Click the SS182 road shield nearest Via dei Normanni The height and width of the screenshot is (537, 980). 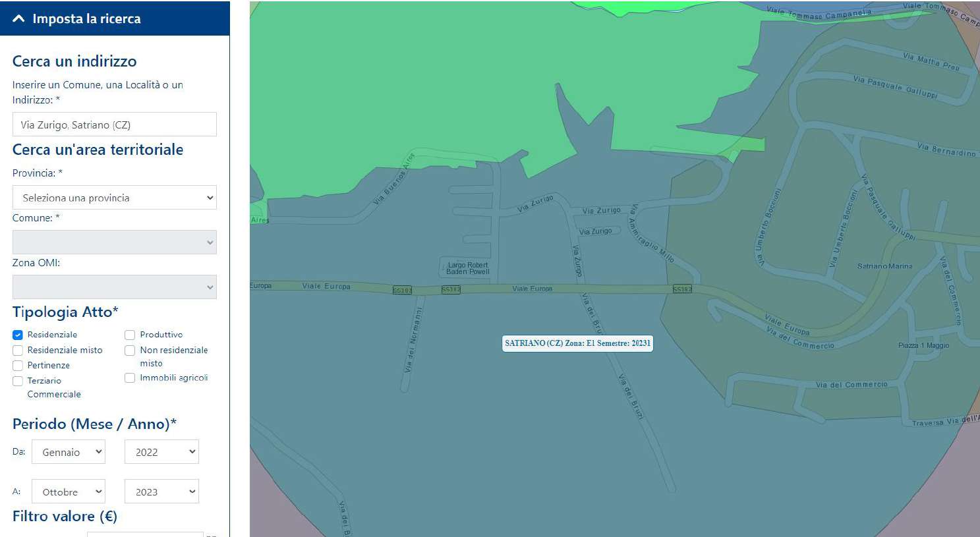pos(402,290)
